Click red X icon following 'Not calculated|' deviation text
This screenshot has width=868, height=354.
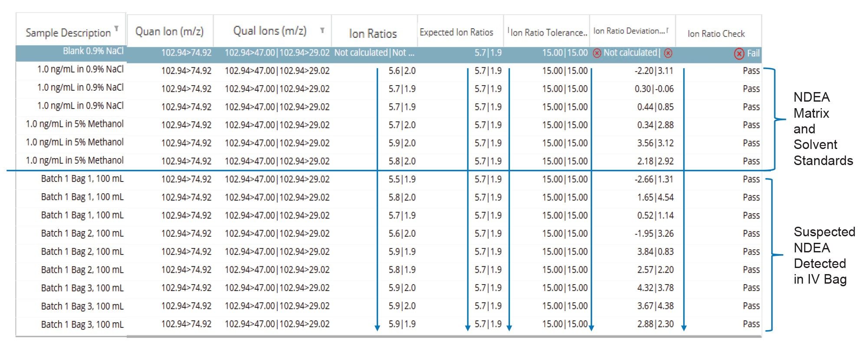[x=668, y=53]
